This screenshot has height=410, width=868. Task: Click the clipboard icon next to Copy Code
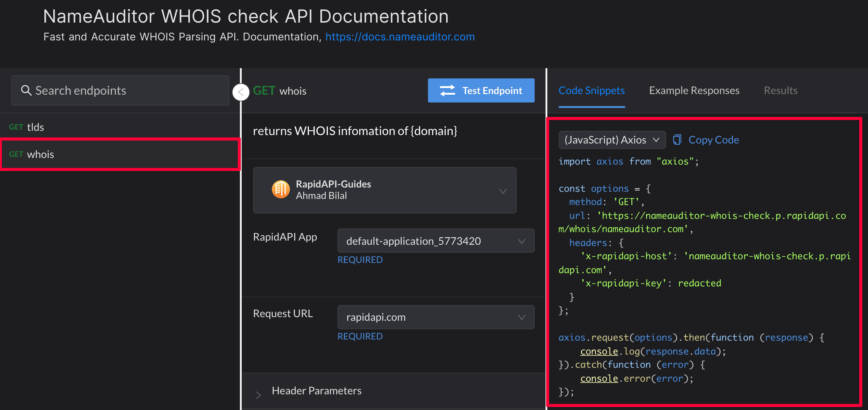coord(677,140)
